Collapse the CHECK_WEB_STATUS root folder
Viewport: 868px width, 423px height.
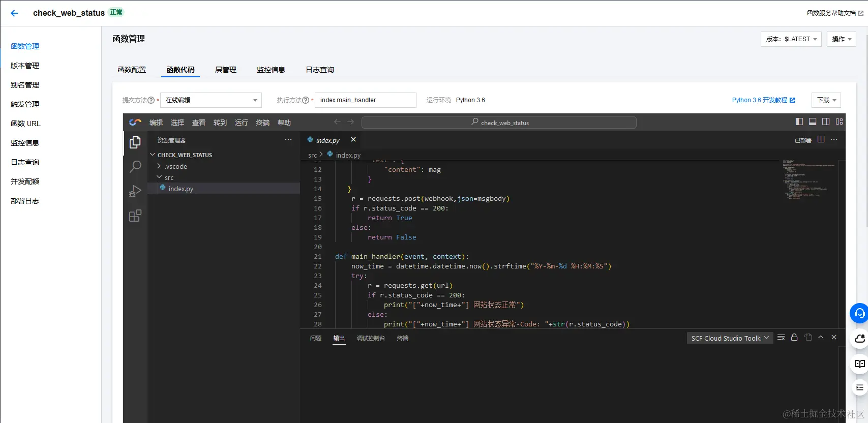click(x=185, y=155)
